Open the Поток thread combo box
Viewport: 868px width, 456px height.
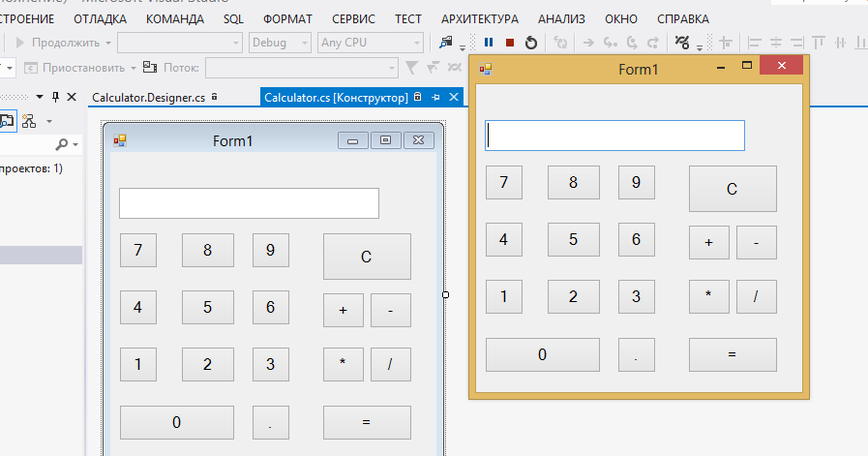[x=302, y=68]
